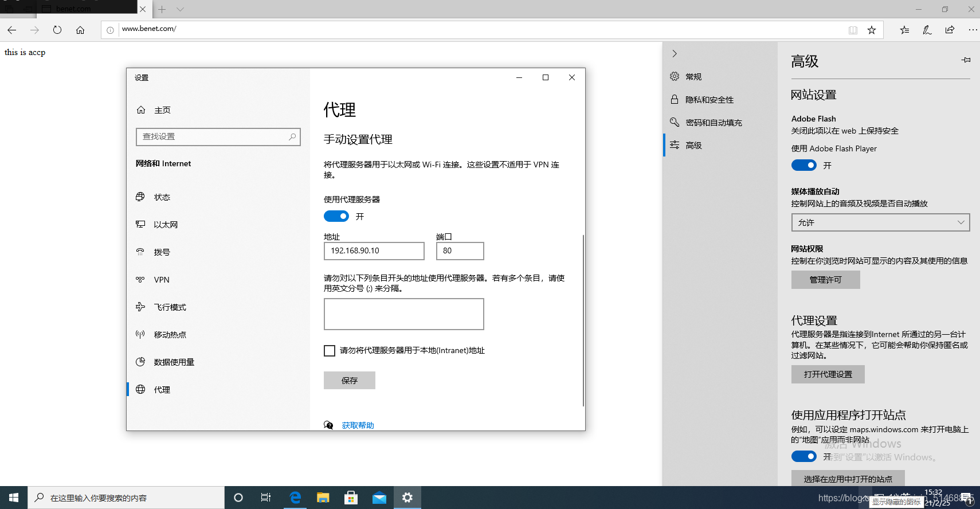Click the proxy address field 192.168.90.10
The image size is (980, 509).
pos(374,251)
